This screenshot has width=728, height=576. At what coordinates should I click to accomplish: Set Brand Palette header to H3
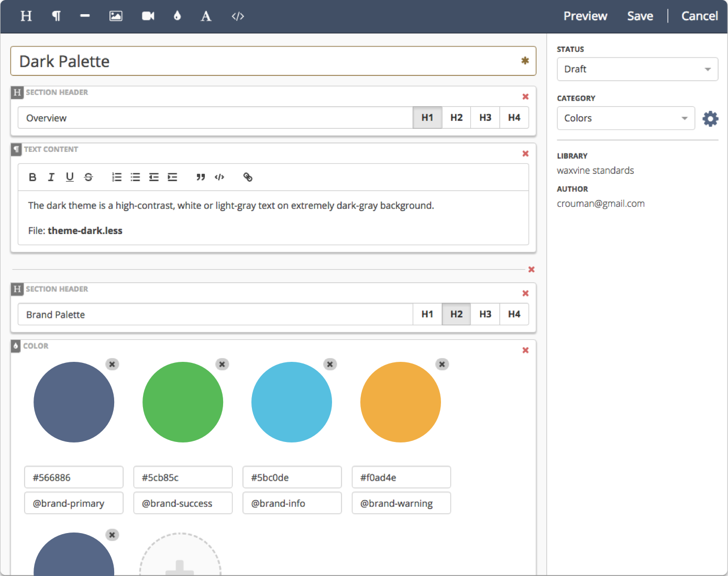click(x=485, y=314)
